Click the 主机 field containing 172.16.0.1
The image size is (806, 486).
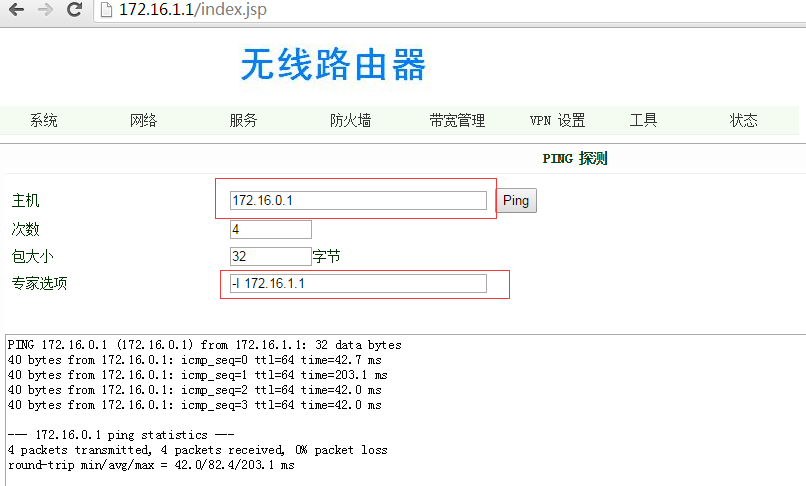[358, 201]
